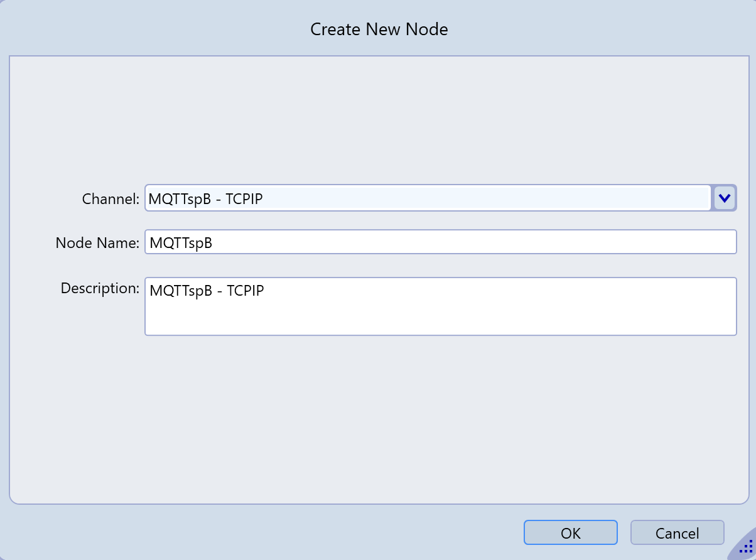Click the Channel: label
Image resolution: width=756 pixels, height=560 pixels.
111,199
